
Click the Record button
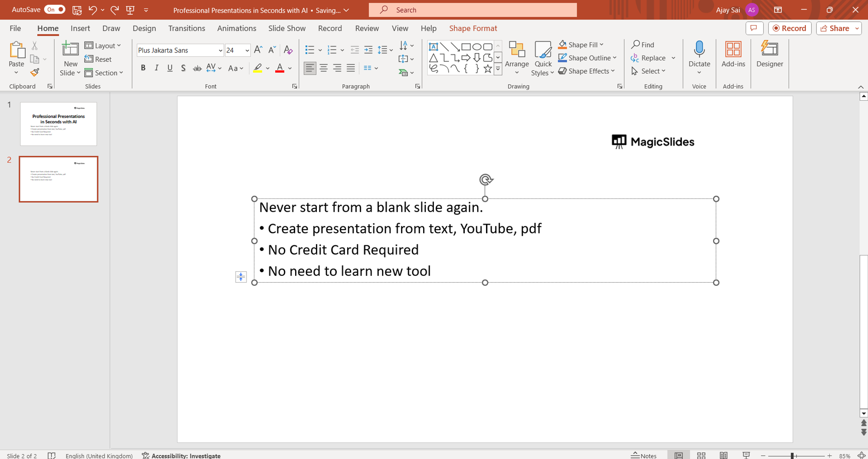click(790, 28)
